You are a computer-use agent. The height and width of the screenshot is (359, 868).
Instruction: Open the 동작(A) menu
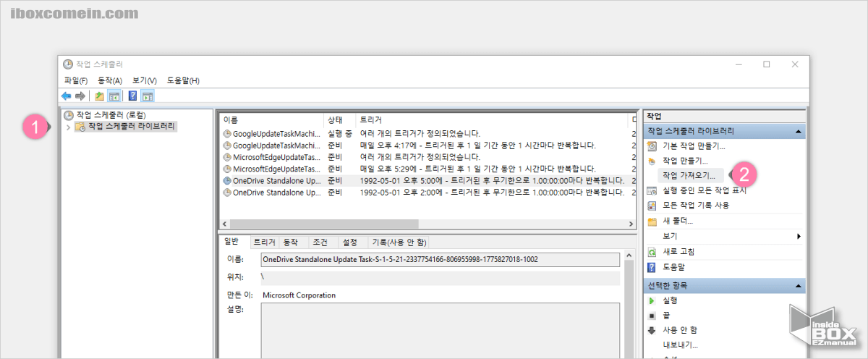pyautogui.click(x=110, y=80)
